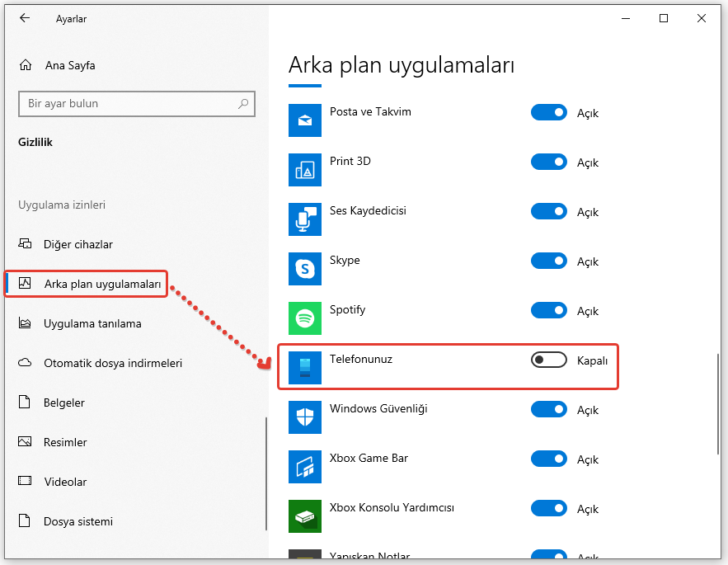Go back using the back arrow
728x565 pixels.
click(x=25, y=18)
